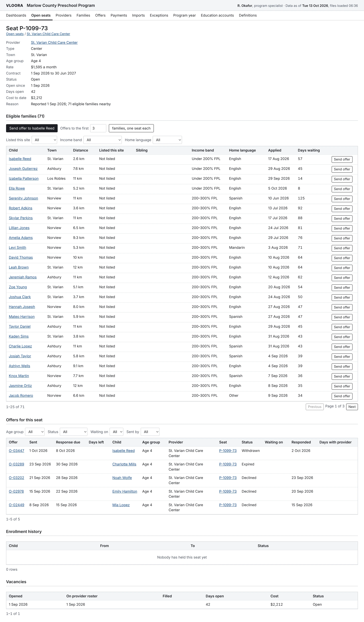Send offer in Jacob Romero's row
The image size is (364, 622).
click(x=342, y=396)
